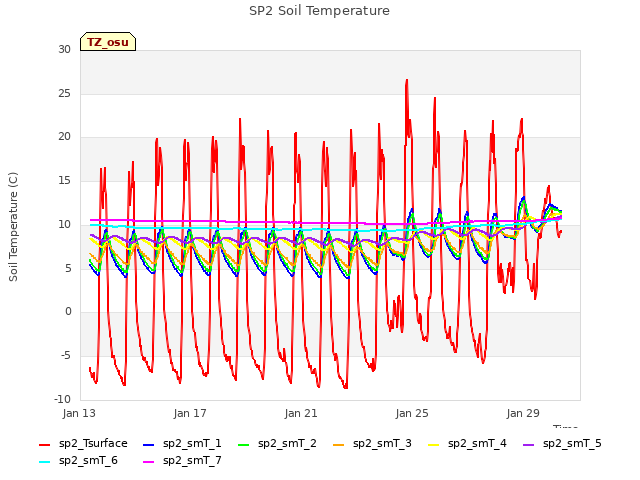
Task: Click the TZ_osu annotation label
Action: pos(108,42)
